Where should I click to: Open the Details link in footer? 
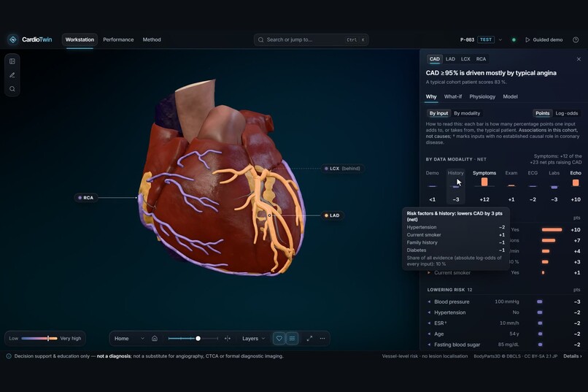click(x=572, y=356)
